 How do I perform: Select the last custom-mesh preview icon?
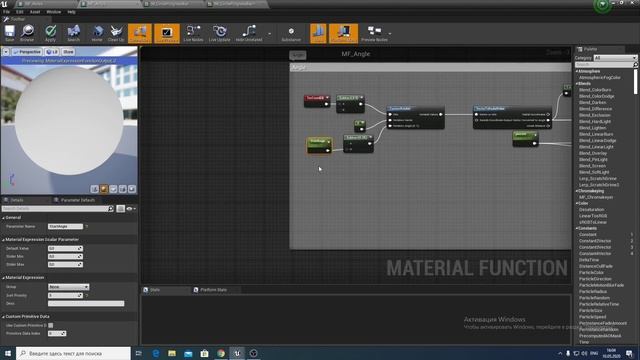[x=132, y=189]
